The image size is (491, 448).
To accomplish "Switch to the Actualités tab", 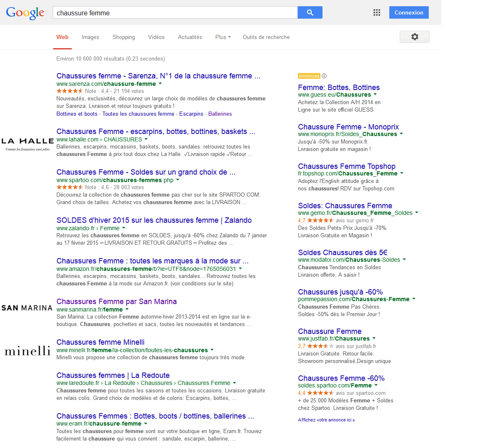I will 190,37.
